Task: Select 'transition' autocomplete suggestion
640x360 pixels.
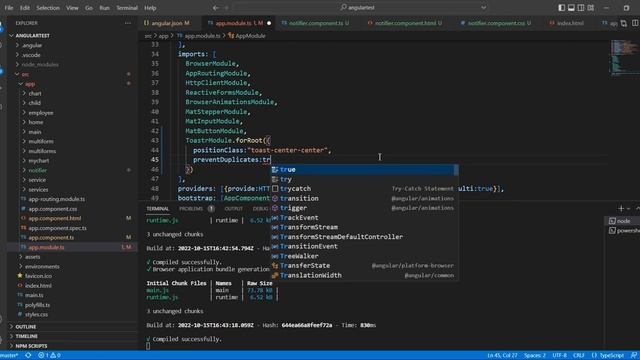Action: click(364, 198)
